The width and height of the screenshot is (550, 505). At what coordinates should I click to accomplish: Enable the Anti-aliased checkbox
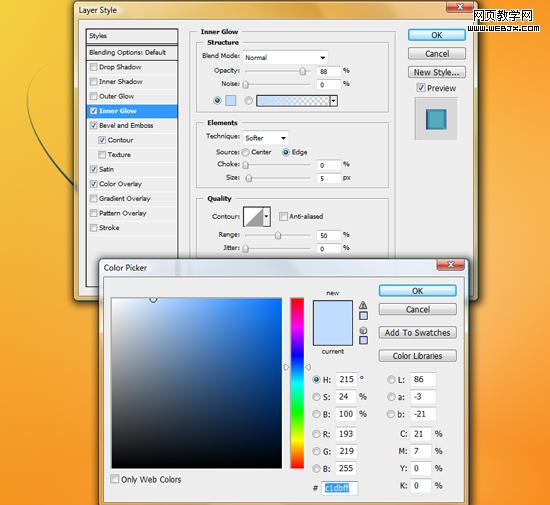283,216
